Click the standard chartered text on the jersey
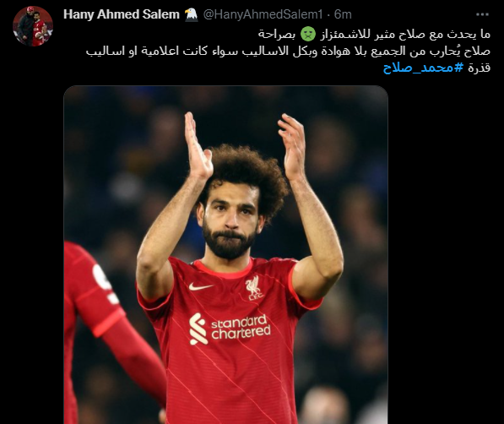The image size is (504, 424). click(x=241, y=328)
